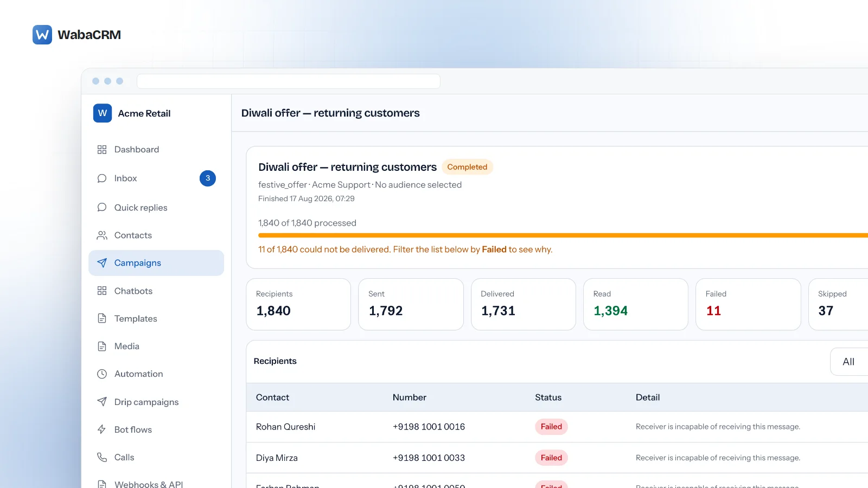The height and width of the screenshot is (488, 868).
Task: Select contact Diya Mirza
Action: [x=277, y=458]
